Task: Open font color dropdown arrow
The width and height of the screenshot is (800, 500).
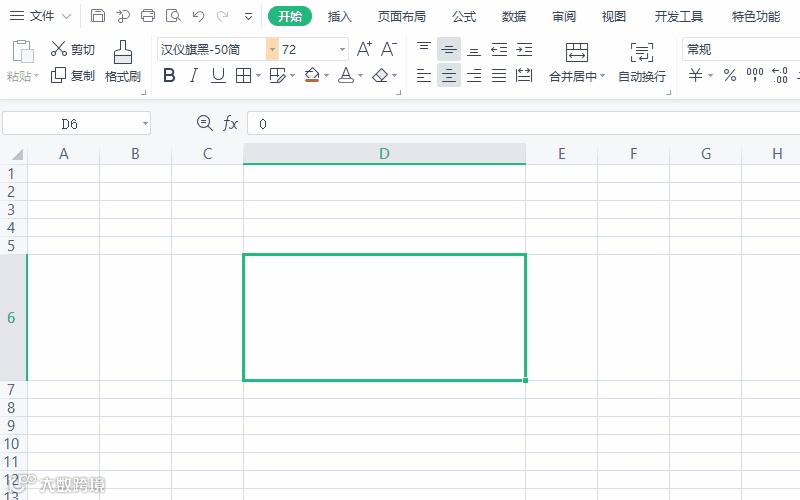Action: 360,76
